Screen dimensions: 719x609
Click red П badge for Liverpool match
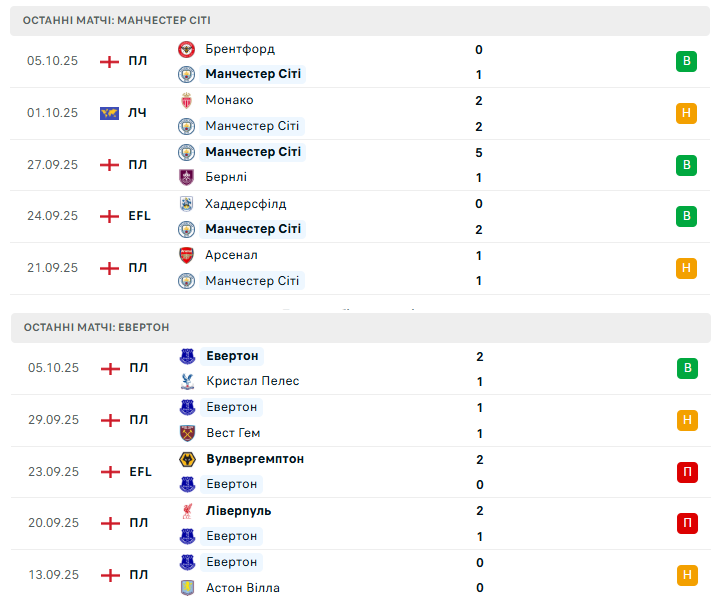tap(686, 523)
